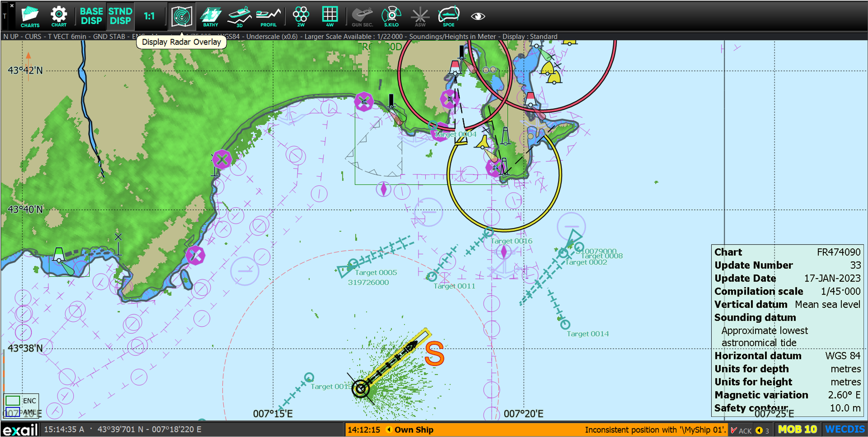Click the 007°15'E longitude label
The width and height of the screenshot is (868, 437).
[x=273, y=414]
